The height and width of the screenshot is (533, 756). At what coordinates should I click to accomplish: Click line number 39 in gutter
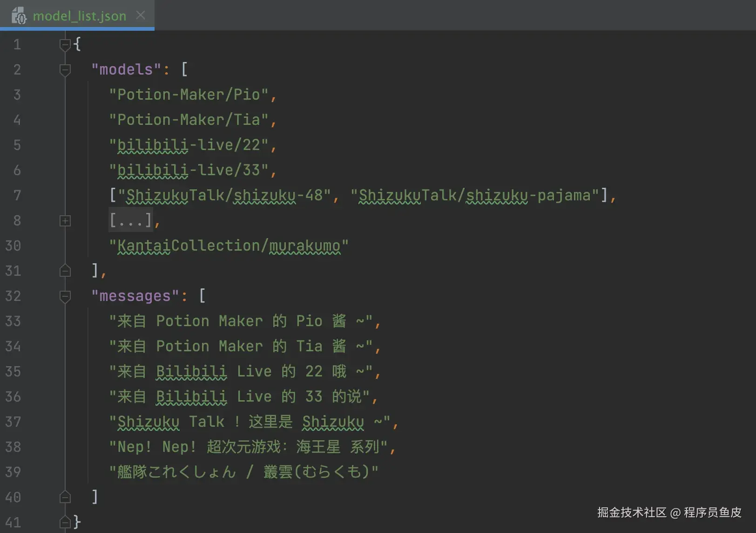(13, 472)
